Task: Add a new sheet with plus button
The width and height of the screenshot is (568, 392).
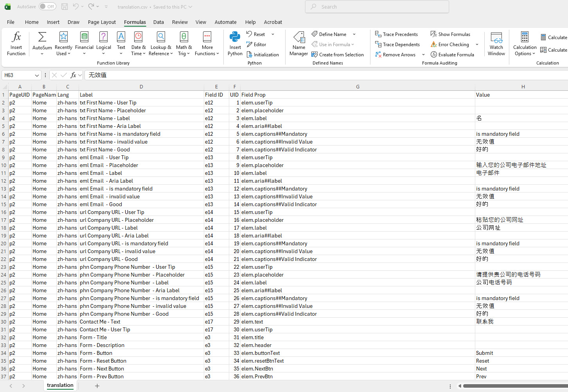Action: coord(97,386)
